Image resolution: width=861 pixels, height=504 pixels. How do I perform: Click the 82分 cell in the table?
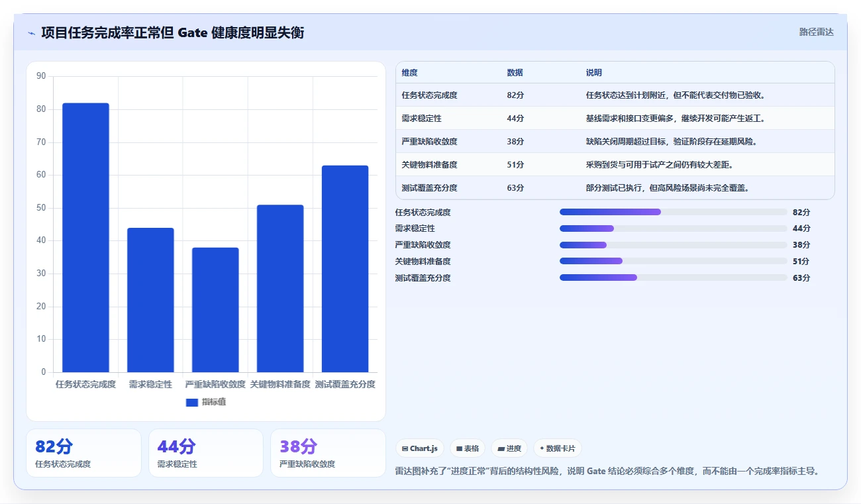(515, 95)
